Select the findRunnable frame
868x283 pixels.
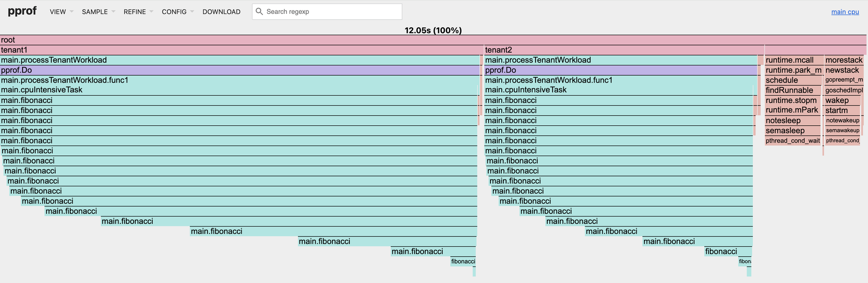pos(793,90)
